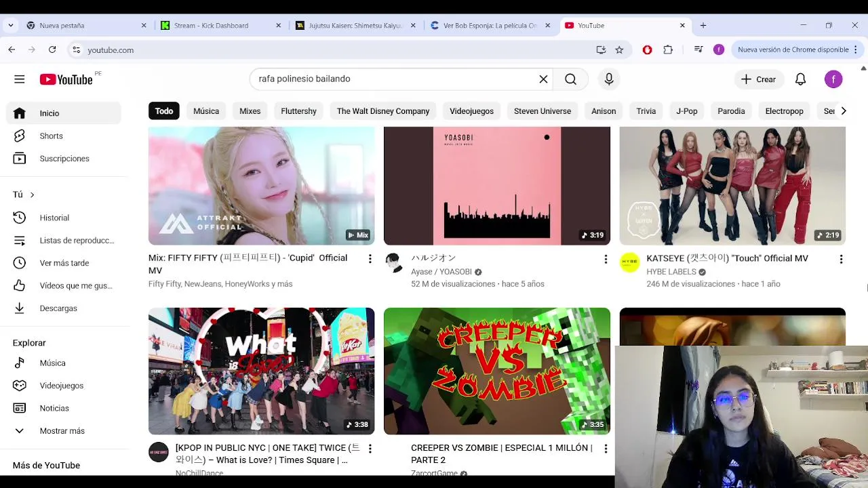This screenshot has height=488, width=868.
Task: Open Chrome media controls icon
Action: tap(698, 49)
